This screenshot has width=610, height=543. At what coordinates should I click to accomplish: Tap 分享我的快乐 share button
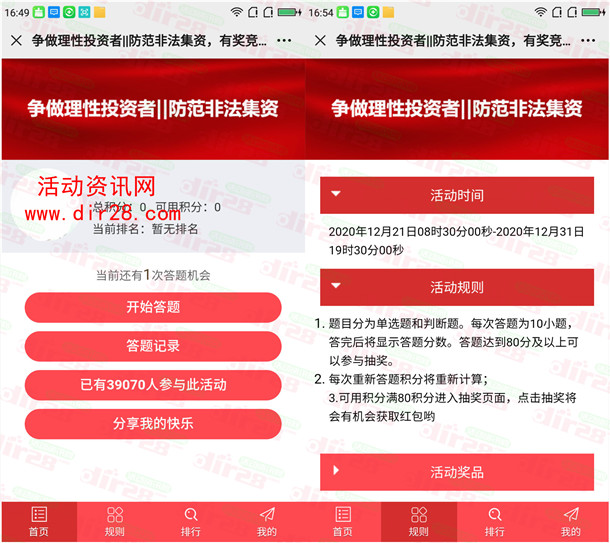pyautogui.click(x=153, y=424)
